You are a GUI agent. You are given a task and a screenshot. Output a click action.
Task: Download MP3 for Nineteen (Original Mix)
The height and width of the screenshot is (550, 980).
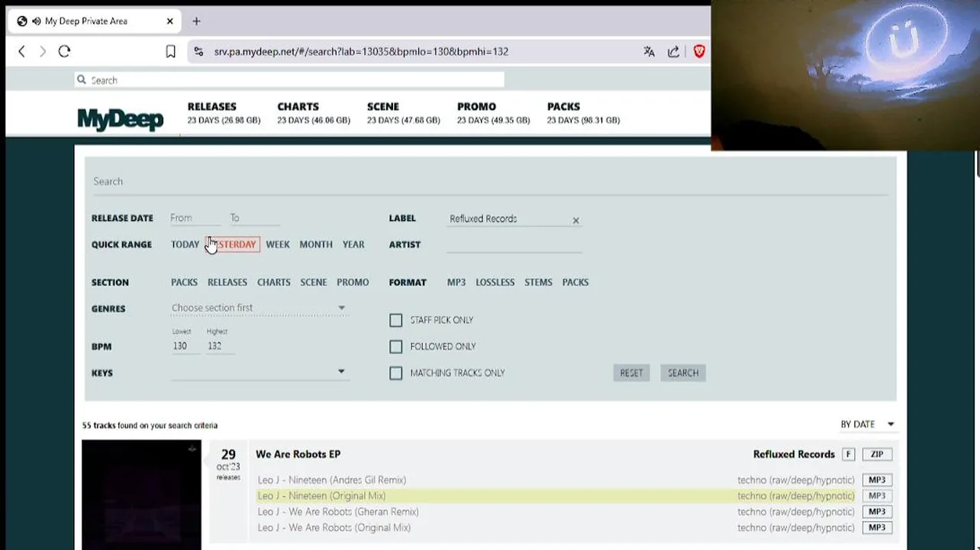[x=877, y=496]
